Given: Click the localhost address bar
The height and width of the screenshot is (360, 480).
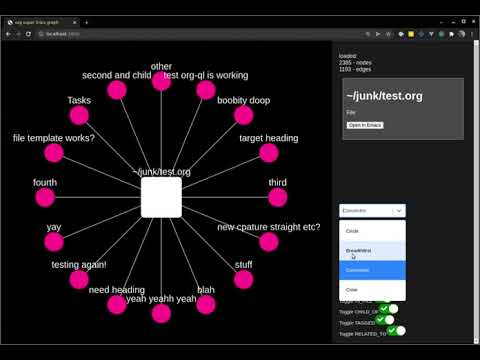Looking at the screenshot, I should click(200, 34).
